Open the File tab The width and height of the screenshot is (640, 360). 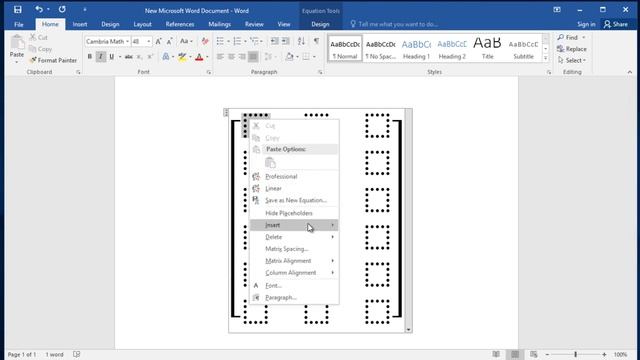coord(19,24)
